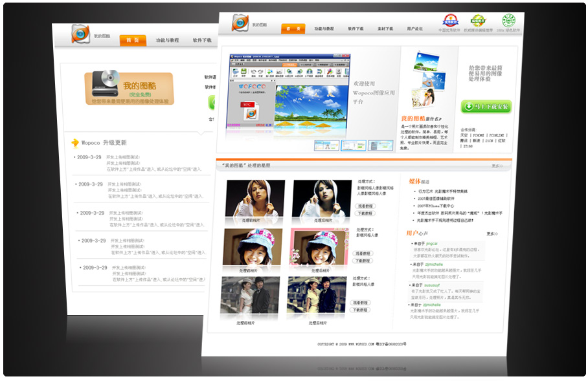Switch to the 素材下载 tab
The image size is (588, 381).
point(385,29)
